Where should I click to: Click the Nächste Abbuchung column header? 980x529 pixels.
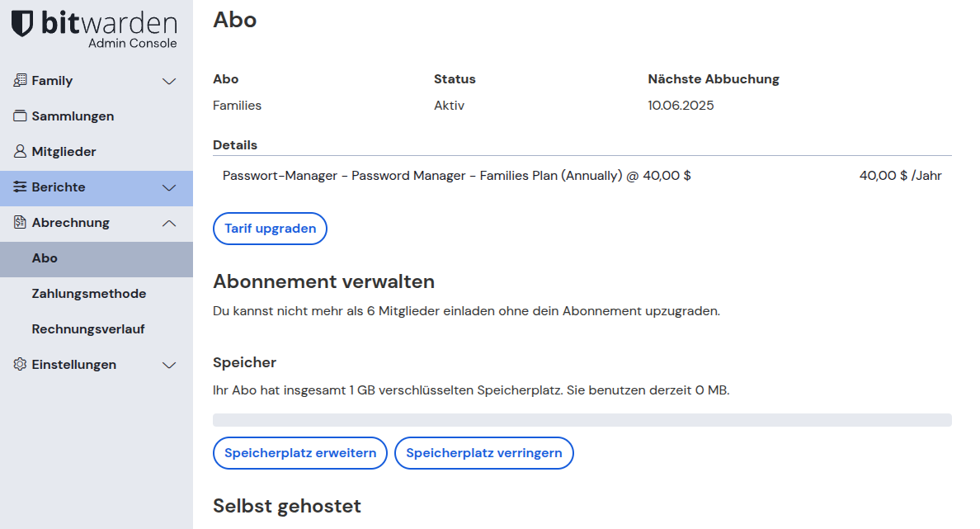pos(713,79)
